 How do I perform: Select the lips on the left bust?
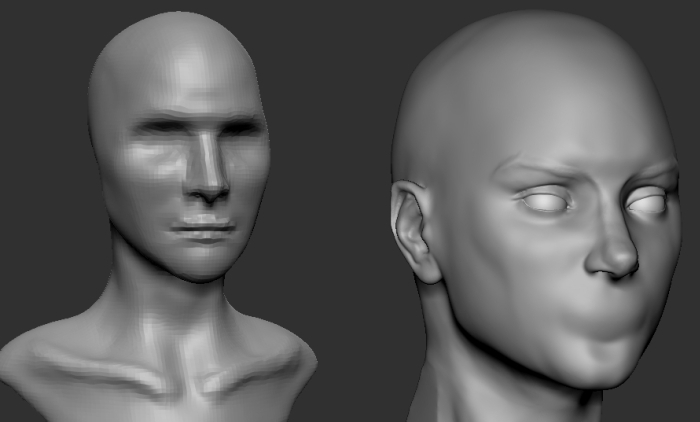204,228
